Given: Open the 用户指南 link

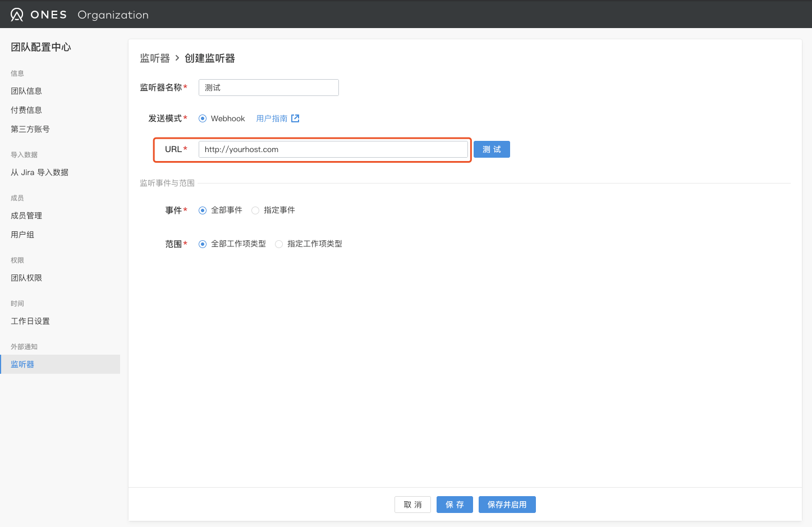Looking at the screenshot, I should click(272, 118).
